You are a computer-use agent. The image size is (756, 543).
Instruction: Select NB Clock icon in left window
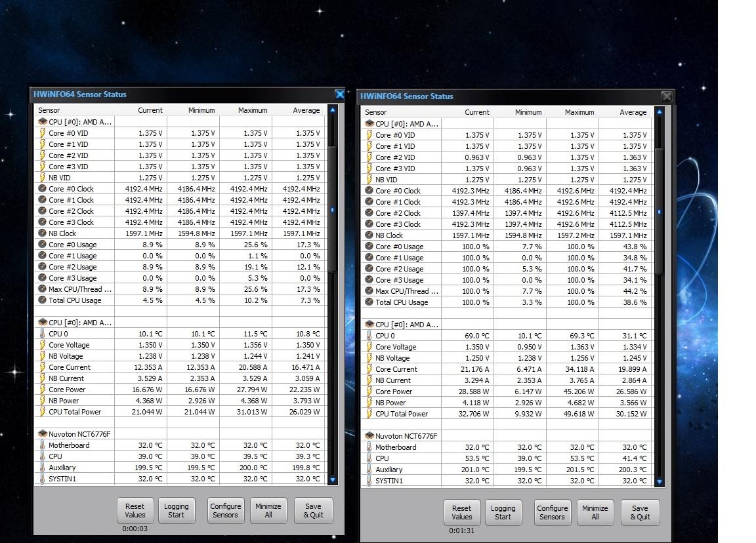[x=43, y=233]
